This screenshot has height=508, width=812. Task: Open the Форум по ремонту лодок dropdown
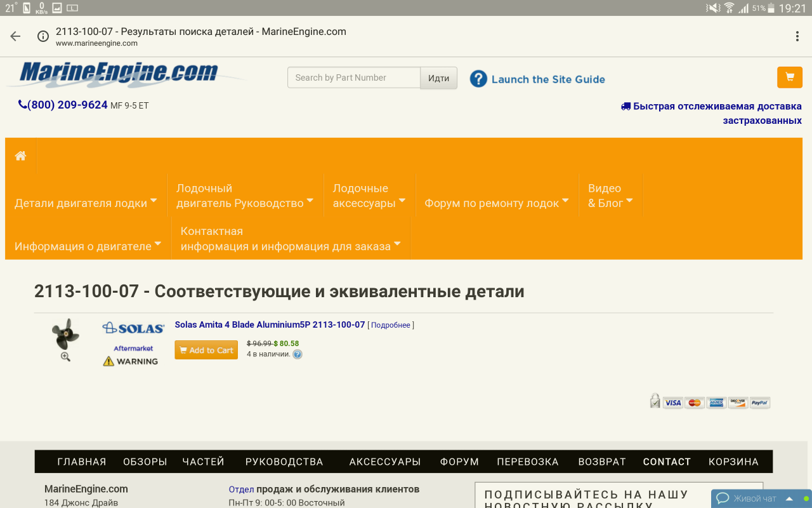click(x=496, y=203)
